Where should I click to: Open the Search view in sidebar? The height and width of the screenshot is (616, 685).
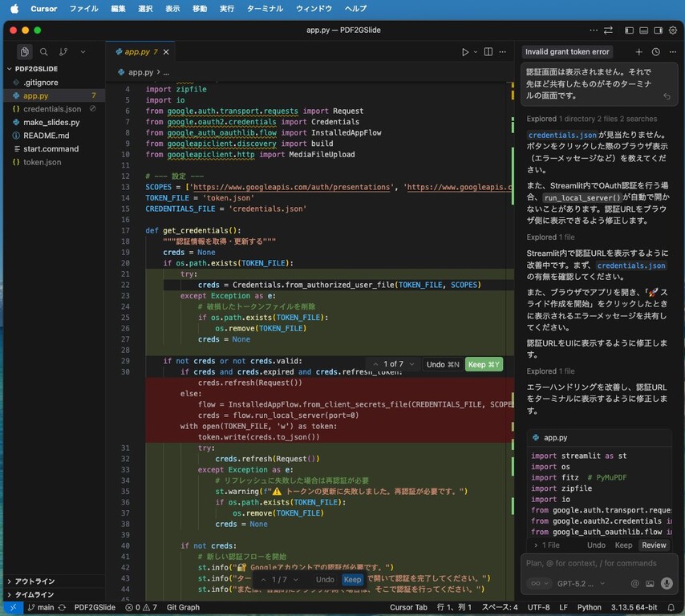pos(44,51)
